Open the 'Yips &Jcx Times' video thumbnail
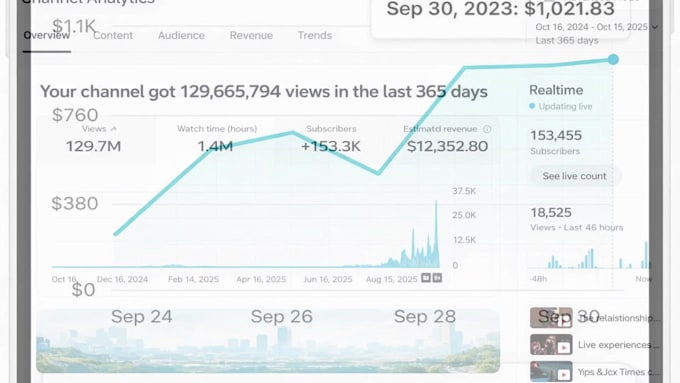Image resolution: width=680 pixels, height=383 pixels. point(551,372)
